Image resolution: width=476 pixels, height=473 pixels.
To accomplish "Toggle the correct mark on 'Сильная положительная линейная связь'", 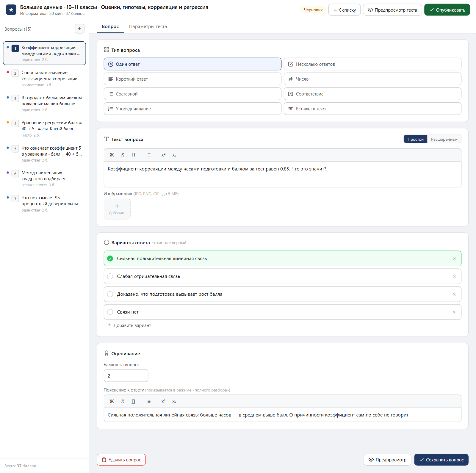I will point(110,259).
